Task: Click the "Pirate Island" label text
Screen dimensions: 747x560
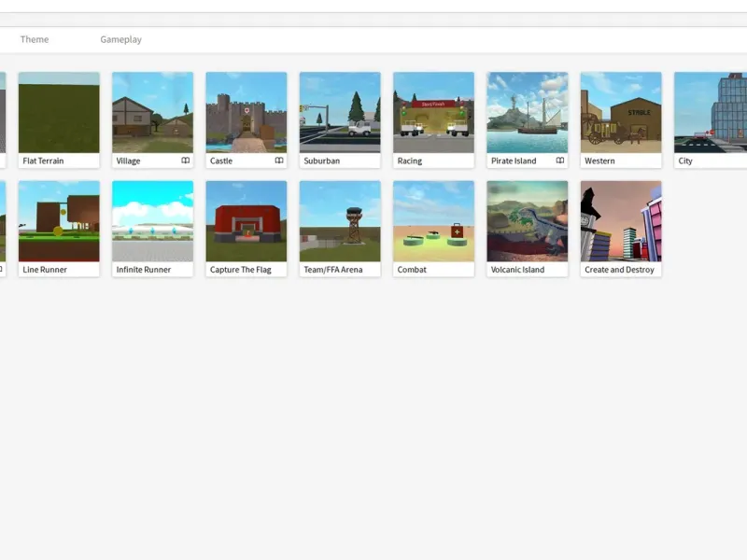Action: (514, 161)
